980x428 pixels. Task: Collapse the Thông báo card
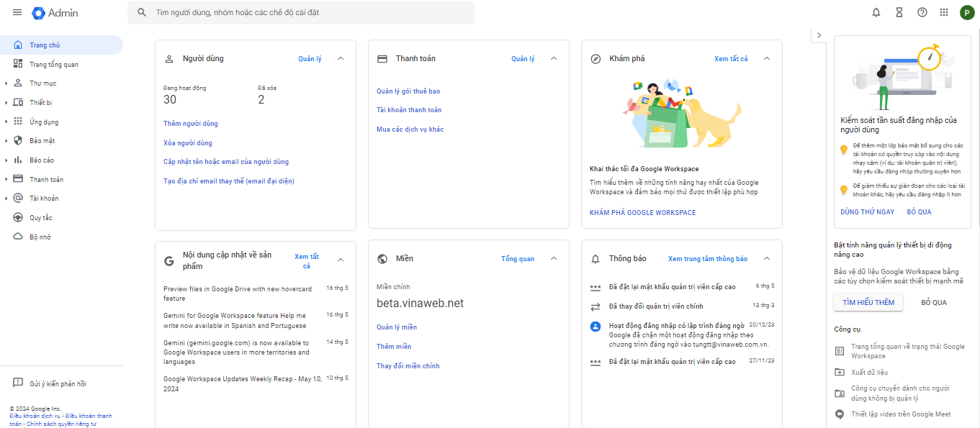point(767,259)
